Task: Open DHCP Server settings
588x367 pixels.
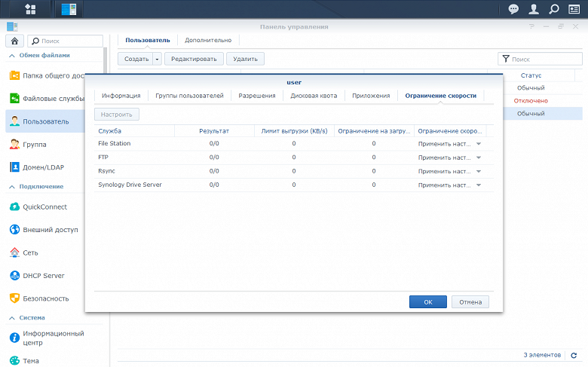Action: coord(43,276)
